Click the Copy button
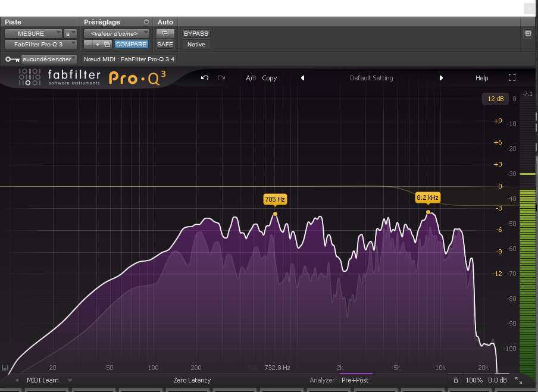 click(x=270, y=78)
